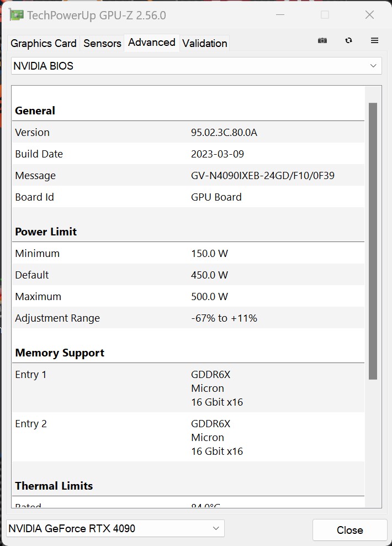
Task: Open the NVIDIA GeForce RTX 4090 selector
Action: (115, 528)
